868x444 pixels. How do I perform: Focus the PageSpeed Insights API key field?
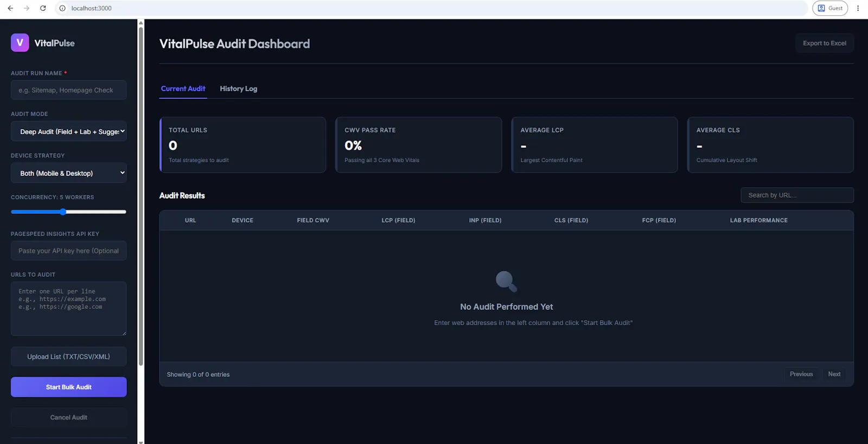click(69, 251)
